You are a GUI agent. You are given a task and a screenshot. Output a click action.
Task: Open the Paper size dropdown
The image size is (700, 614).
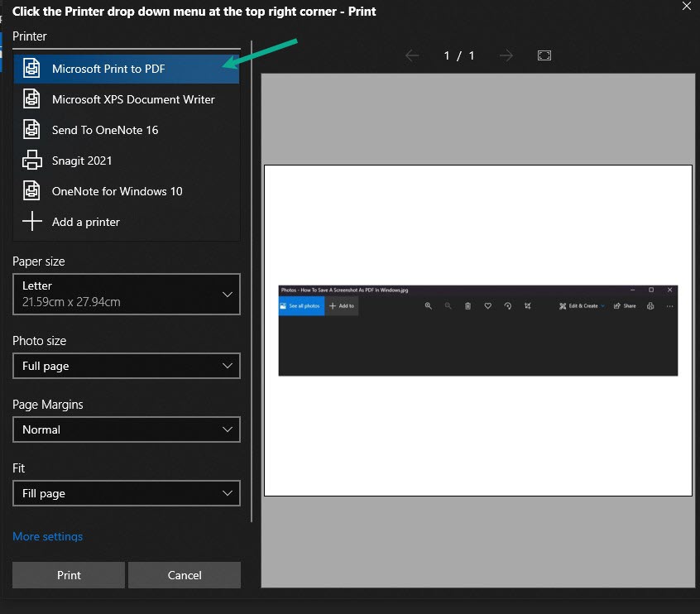click(x=126, y=294)
